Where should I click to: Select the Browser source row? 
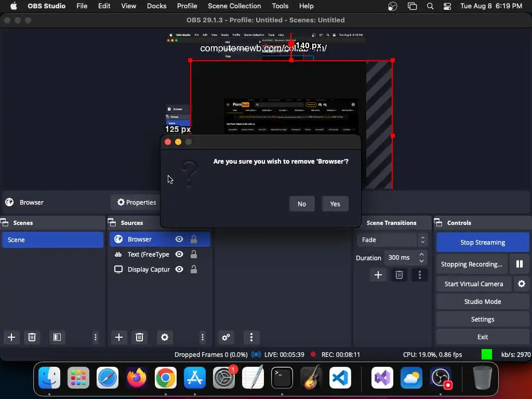(x=160, y=239)
